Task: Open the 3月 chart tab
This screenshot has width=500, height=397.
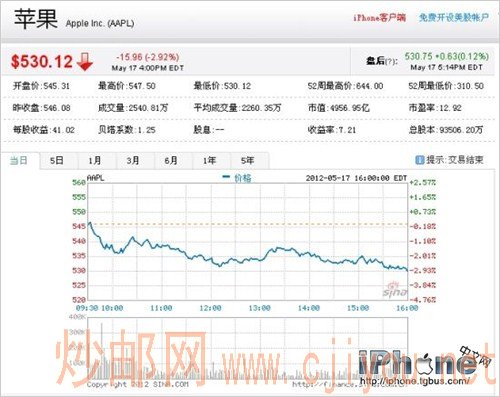Action: (133, 161)
